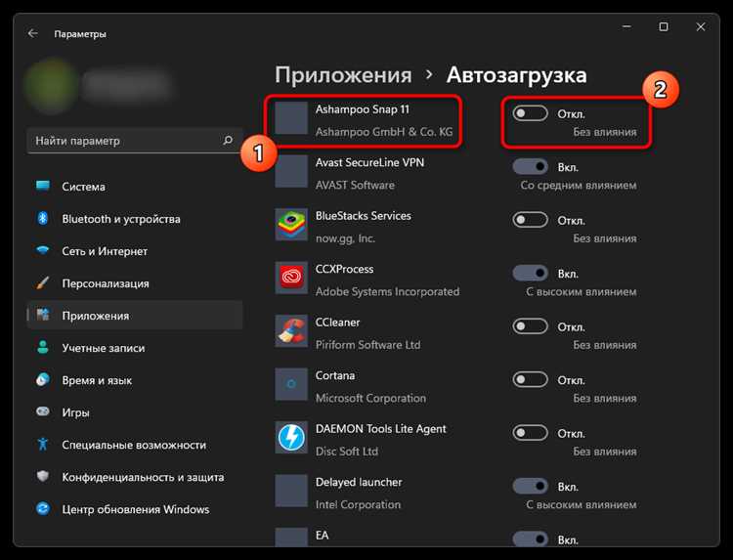The width and height of the screenshot is (733, 560).
Task: Click the Персонализация brush icon
Action: pyautogui.click(x=43, y=282)
